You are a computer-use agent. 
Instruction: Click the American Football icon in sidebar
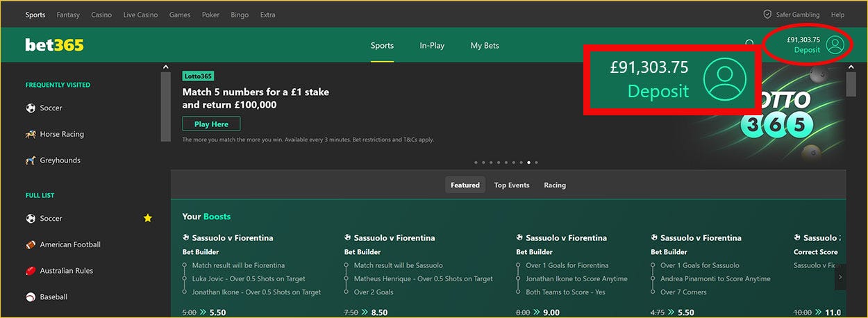tap(31, 244)
